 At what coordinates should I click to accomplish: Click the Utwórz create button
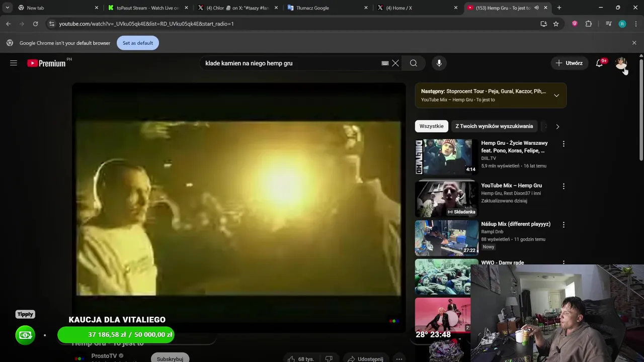tap(569, 63)
